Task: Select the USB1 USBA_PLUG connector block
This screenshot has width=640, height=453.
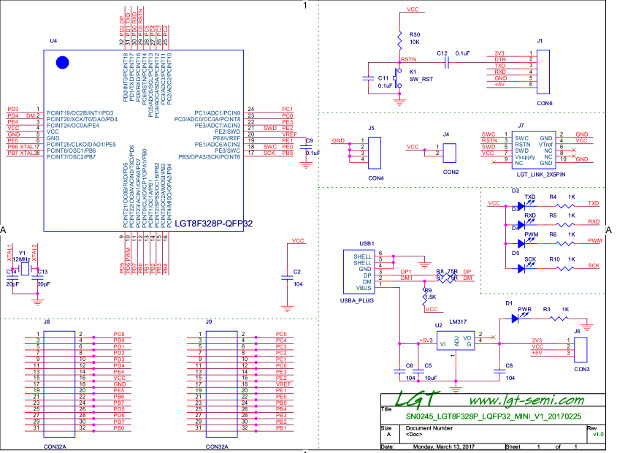Action: pyautogui.click(x=358, y=272)
